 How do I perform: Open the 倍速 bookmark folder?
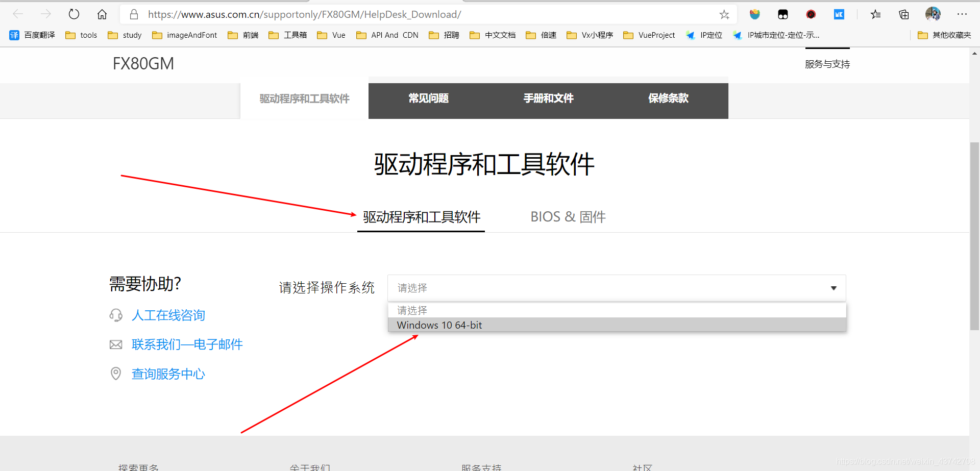[x=541, y=35]
